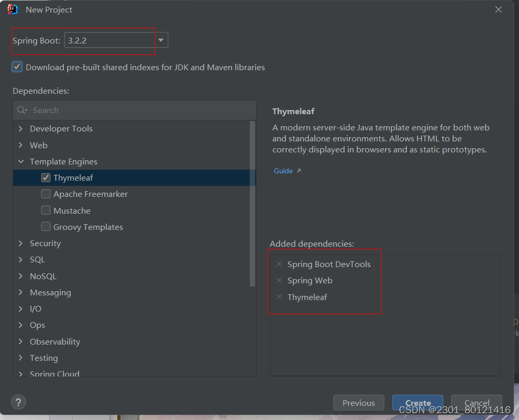Enable Apache Freemarker checkbox
This screenshot has height=420, width=519.
pyautogui.click(x=46, y=194)
